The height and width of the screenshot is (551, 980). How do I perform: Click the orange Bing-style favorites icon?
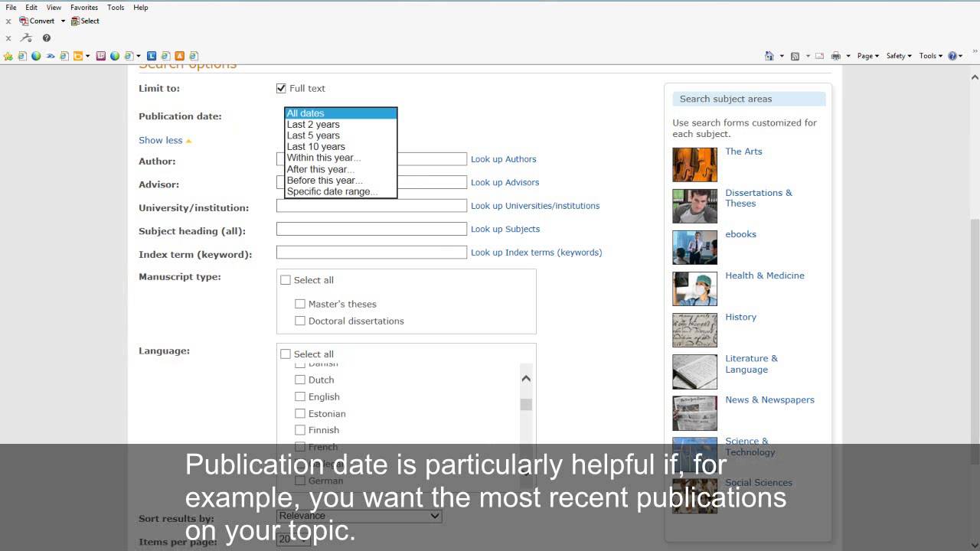[x=78, y=56]
